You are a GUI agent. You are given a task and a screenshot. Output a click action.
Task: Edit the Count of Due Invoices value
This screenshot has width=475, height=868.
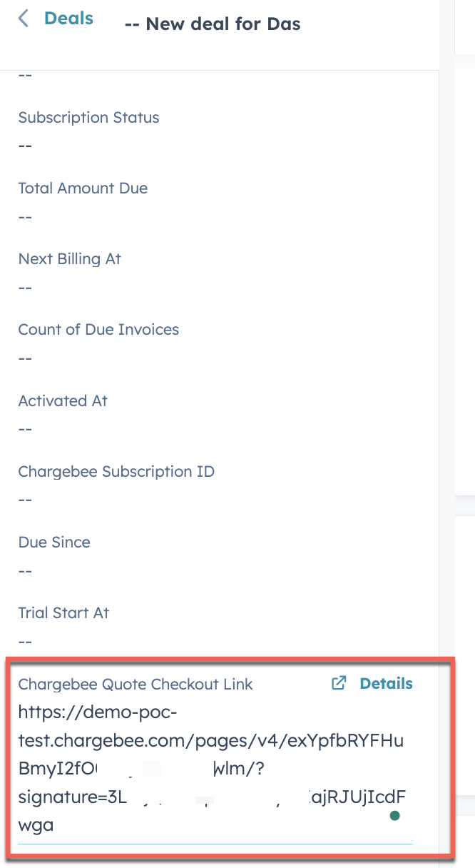[x=26, y=358]
